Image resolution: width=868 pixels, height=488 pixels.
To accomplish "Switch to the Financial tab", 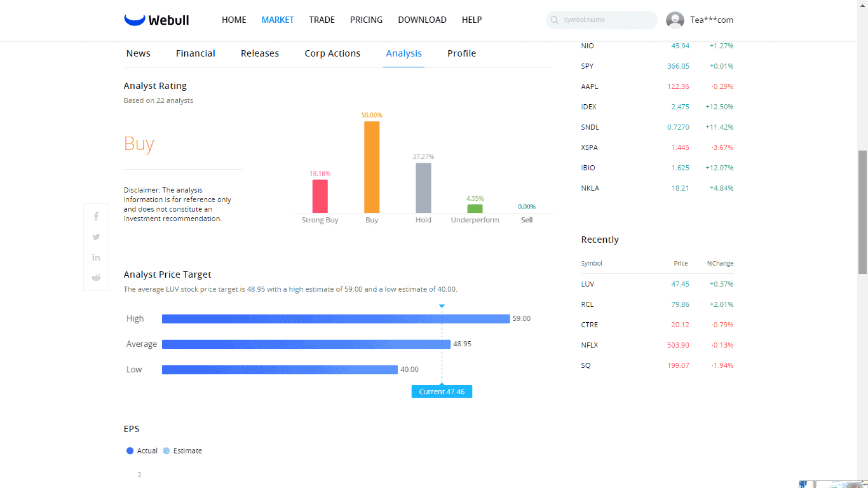I will click(195, 53).
